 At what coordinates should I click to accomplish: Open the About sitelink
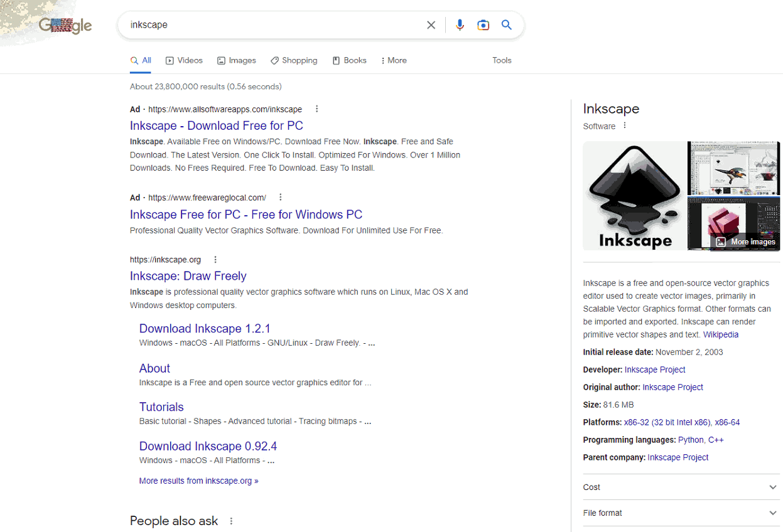point(154,368)
